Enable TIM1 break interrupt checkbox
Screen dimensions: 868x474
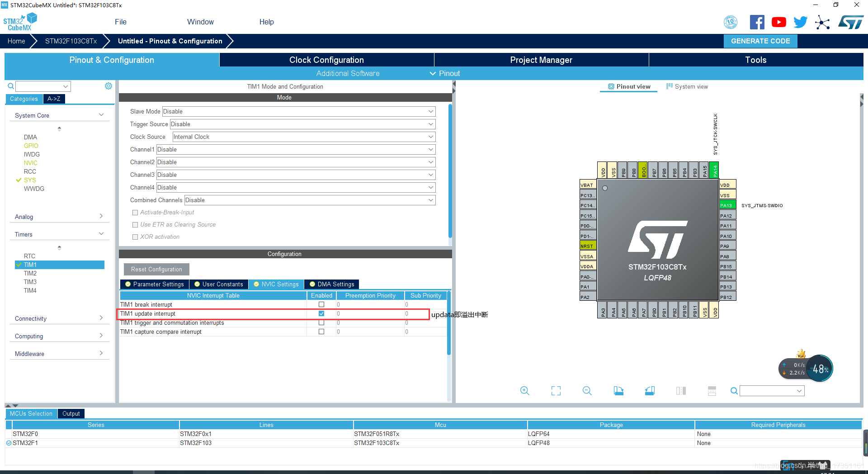[x=321, y=304]
